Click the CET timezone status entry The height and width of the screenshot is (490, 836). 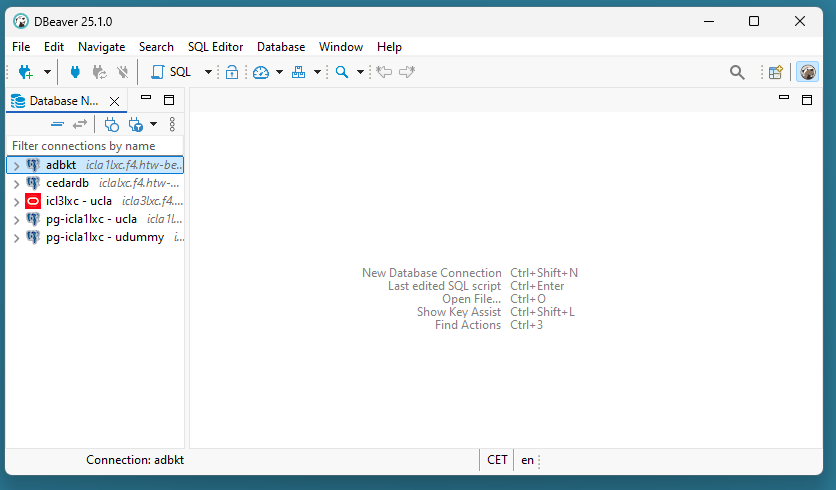[x=497, y=460]
